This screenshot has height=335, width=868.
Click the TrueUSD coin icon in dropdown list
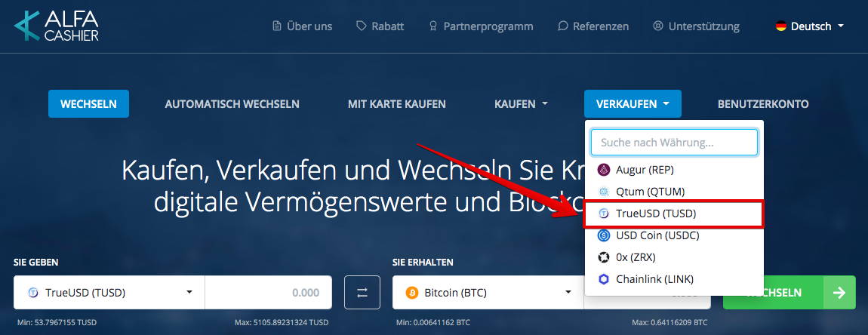tap(604, 214)
